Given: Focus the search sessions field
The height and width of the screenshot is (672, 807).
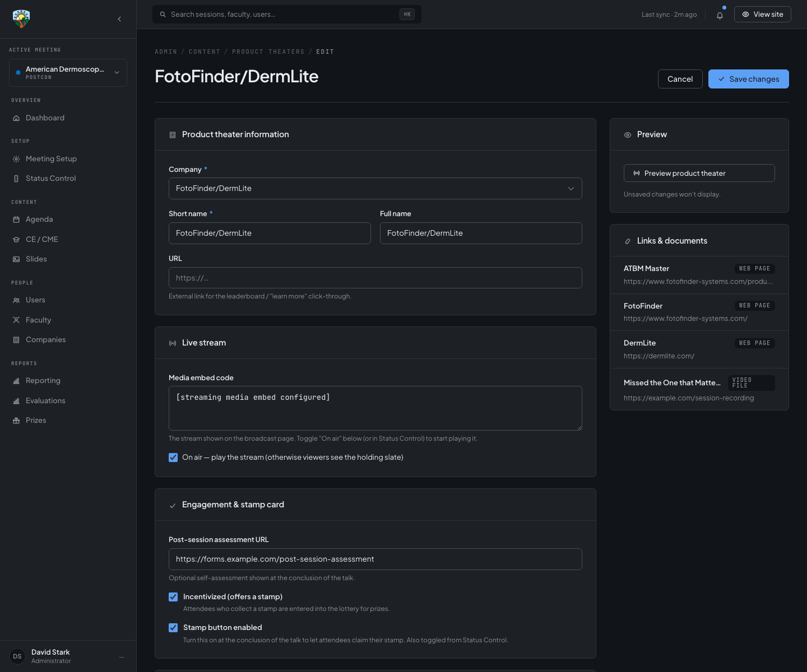Looking at the screenshot, I should tap(287, 15).
